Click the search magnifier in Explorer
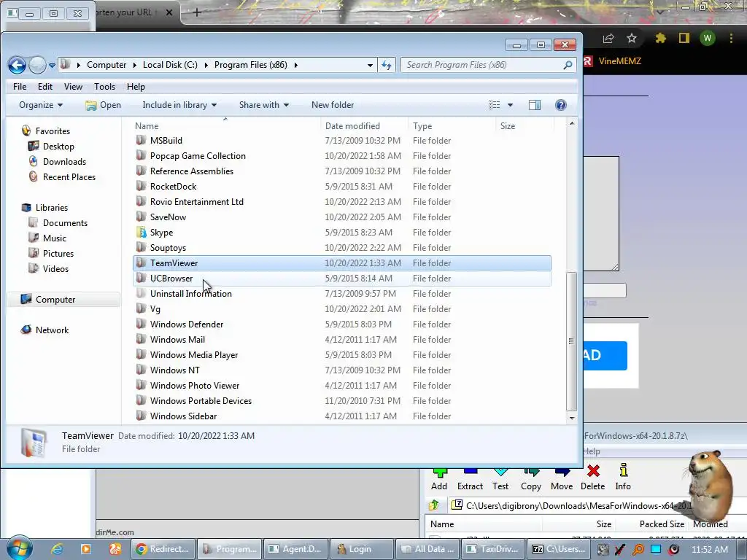The height and width of the screenshot is (560, 747). [x=568, y=65]
